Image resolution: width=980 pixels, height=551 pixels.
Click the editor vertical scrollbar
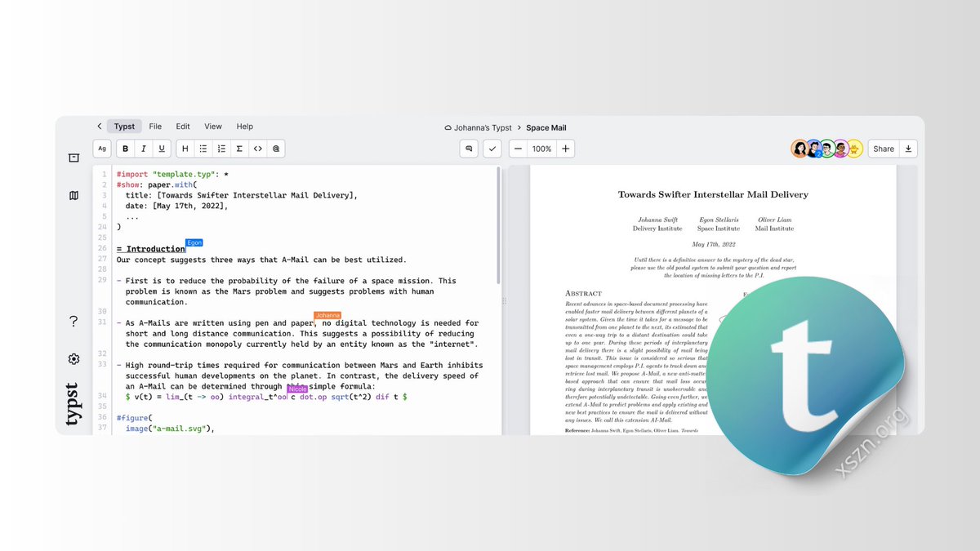(500, 227)
